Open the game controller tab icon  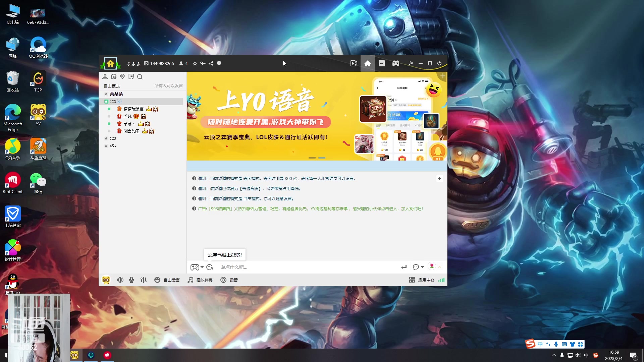coord(396,63)
